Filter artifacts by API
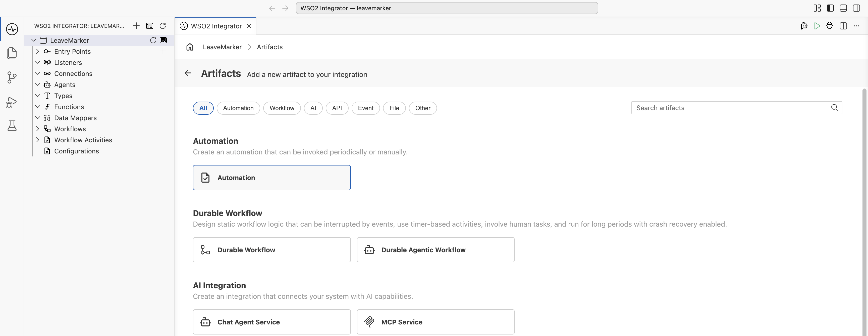868x336 pixels. [337, 108]
